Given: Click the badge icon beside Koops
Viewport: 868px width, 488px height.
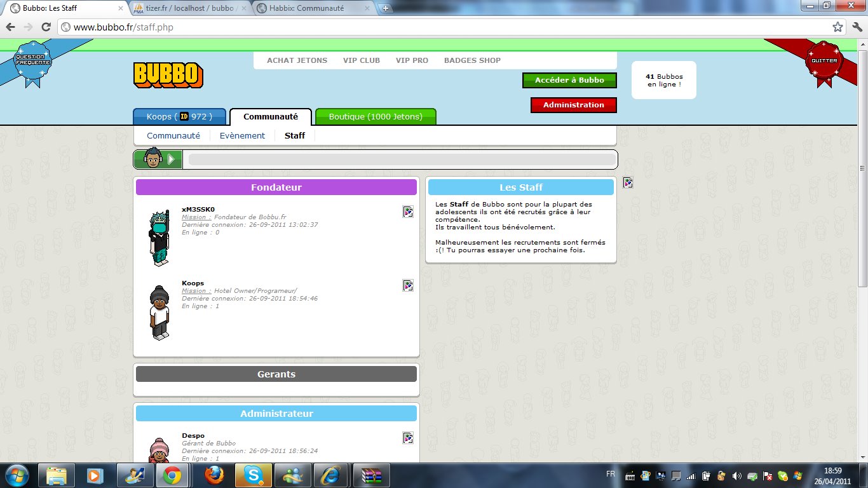Looking at the screenshot, I should [x=408, y=285].
